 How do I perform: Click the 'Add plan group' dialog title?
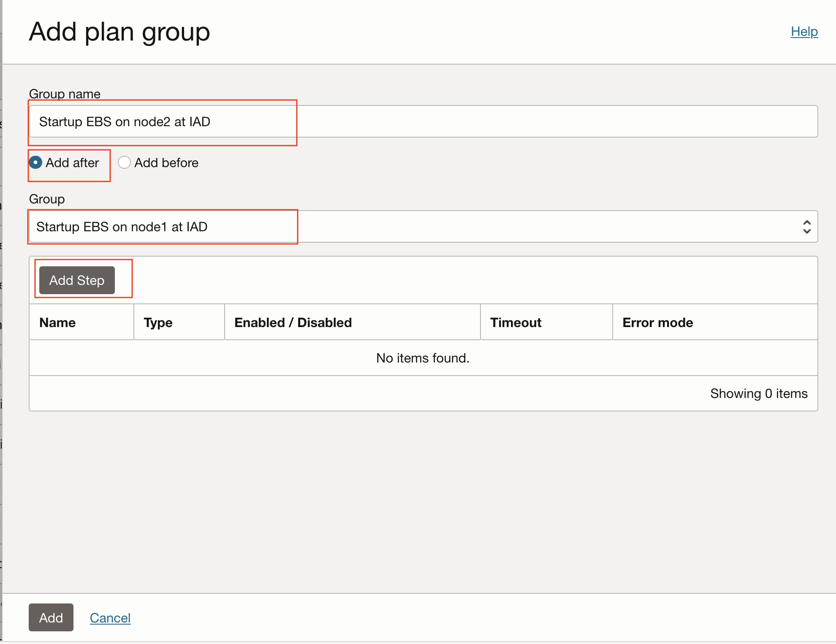(119, 32)
